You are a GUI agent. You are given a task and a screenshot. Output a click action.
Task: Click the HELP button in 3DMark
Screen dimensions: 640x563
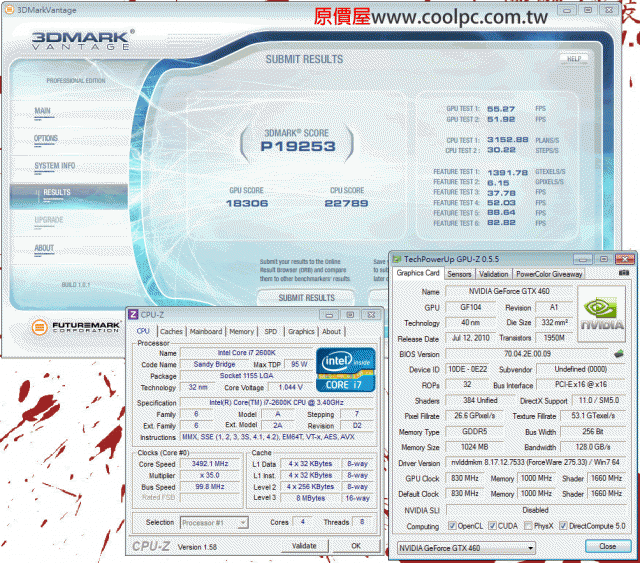(573, 58)
